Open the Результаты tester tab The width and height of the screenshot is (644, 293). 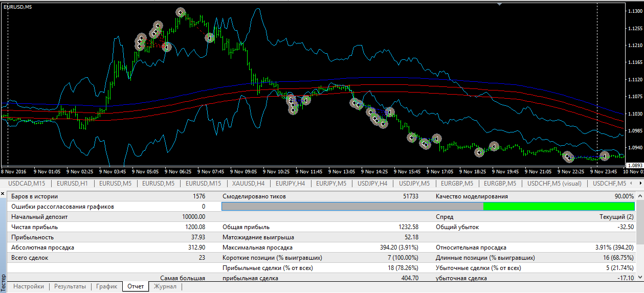[x=70, y=286]
